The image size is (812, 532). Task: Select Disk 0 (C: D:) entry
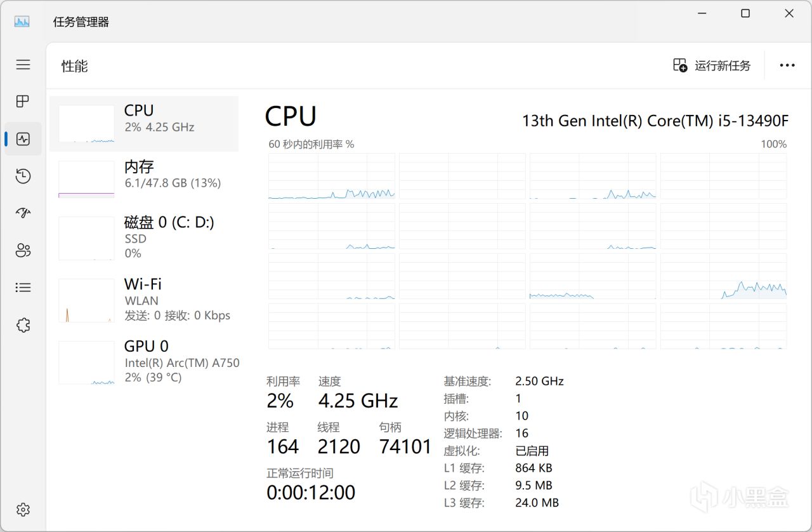(x=144, y=237)
